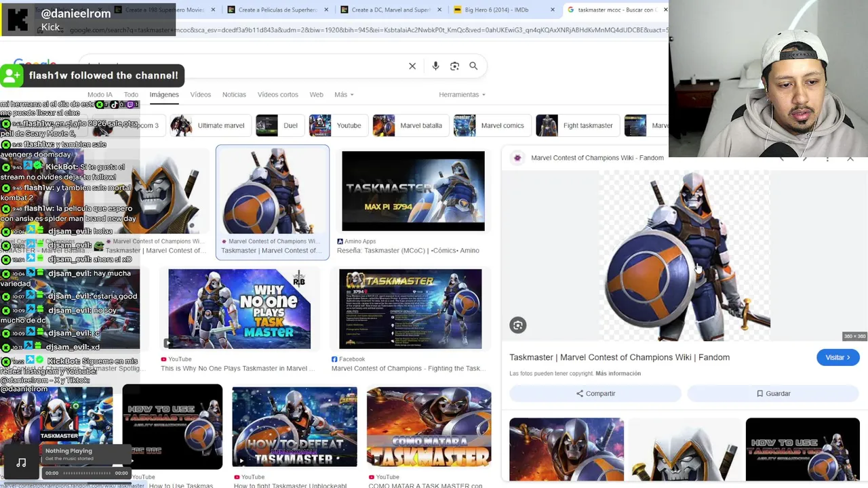This screenshot has height=488, width=868.
Task: Click the magnifier search button
Action: (x=473, y=66)
